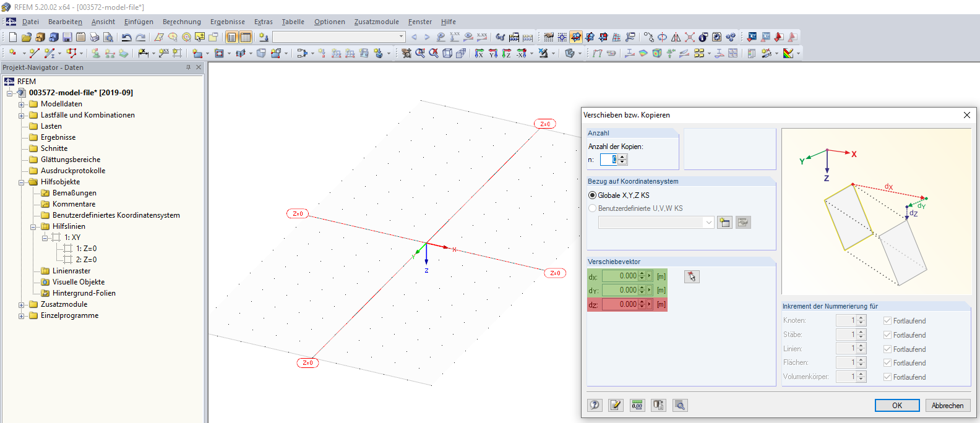The image size is (980, 423).
Task: Toggle Fortlaufend checkbox for Flächen
Action: [887, 362]
